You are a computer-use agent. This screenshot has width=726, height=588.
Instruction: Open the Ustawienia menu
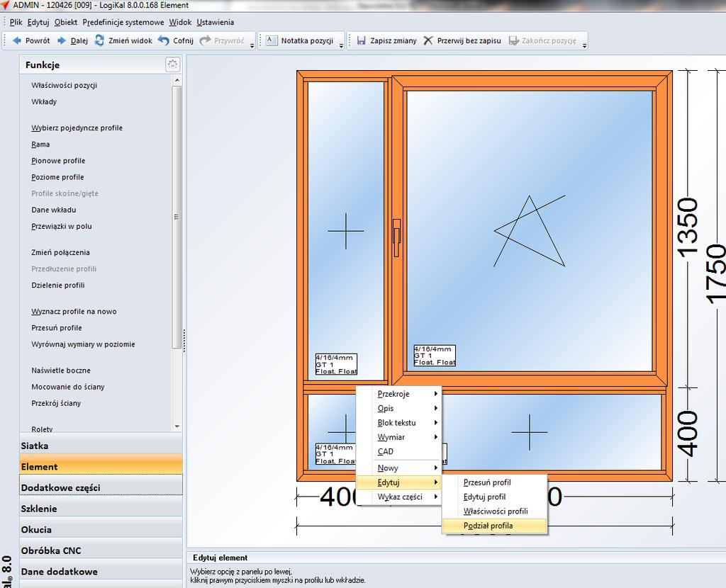(x=216, y=22)
